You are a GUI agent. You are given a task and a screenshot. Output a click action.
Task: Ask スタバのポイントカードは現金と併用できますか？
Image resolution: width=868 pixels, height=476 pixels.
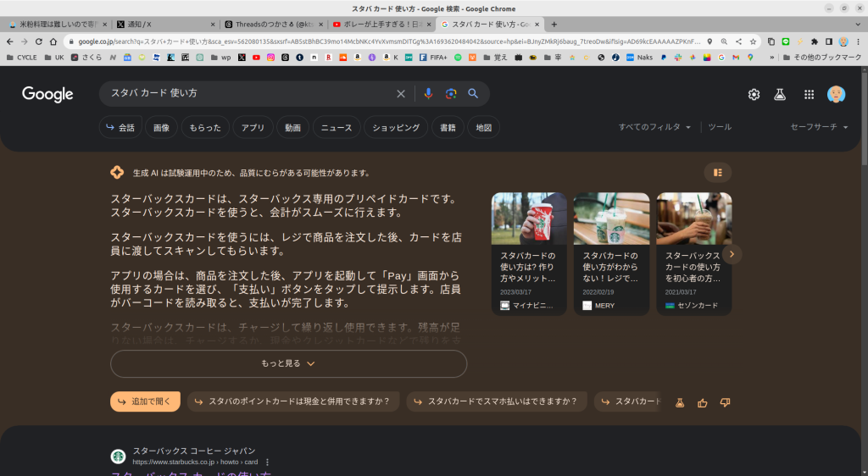[293, 401]
